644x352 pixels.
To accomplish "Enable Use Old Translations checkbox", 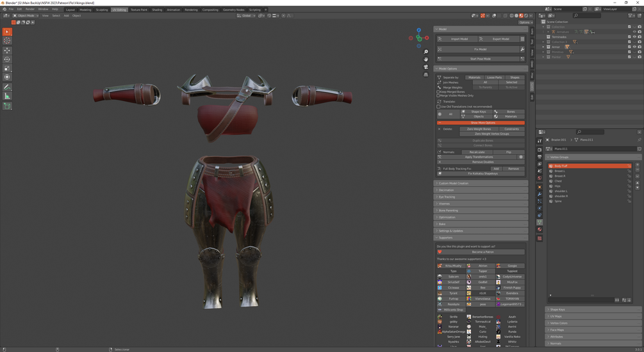I will [438, 107].
